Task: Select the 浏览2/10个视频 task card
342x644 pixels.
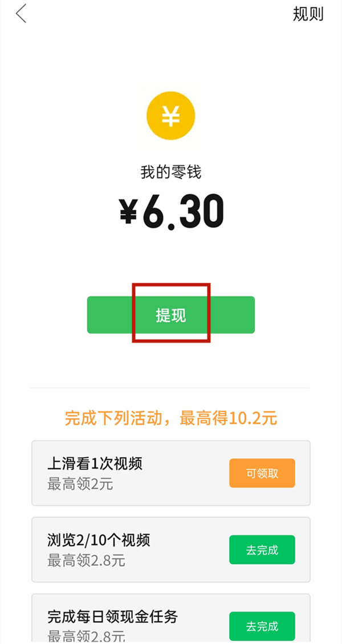Action: (x=170, y=550)
